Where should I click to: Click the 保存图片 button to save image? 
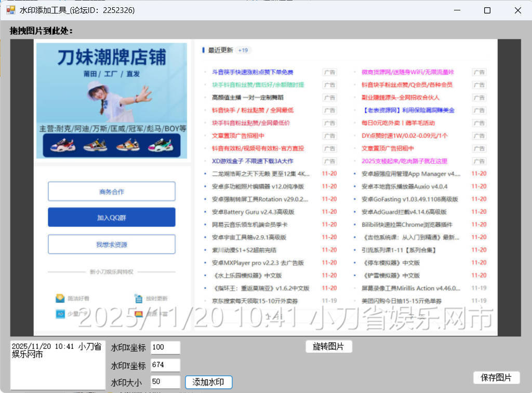496,378
